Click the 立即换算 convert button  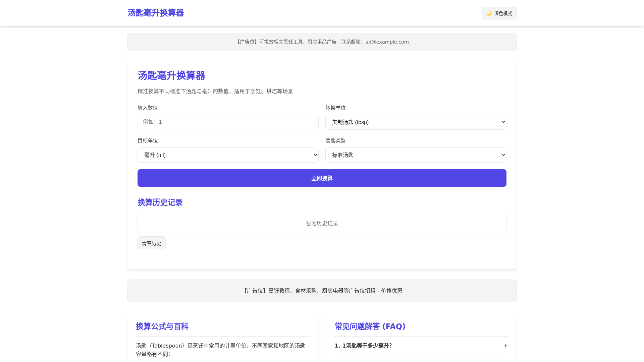[x=322, y=178]
